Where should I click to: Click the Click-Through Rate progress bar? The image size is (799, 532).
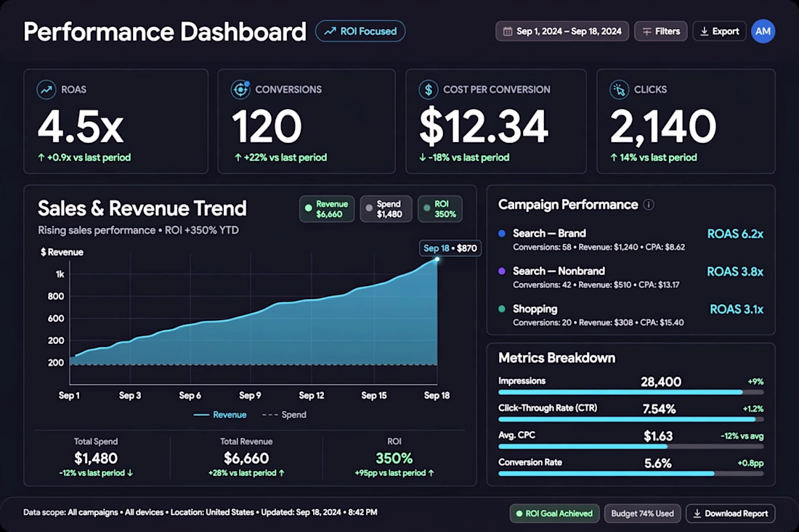[x=630, y=420]
